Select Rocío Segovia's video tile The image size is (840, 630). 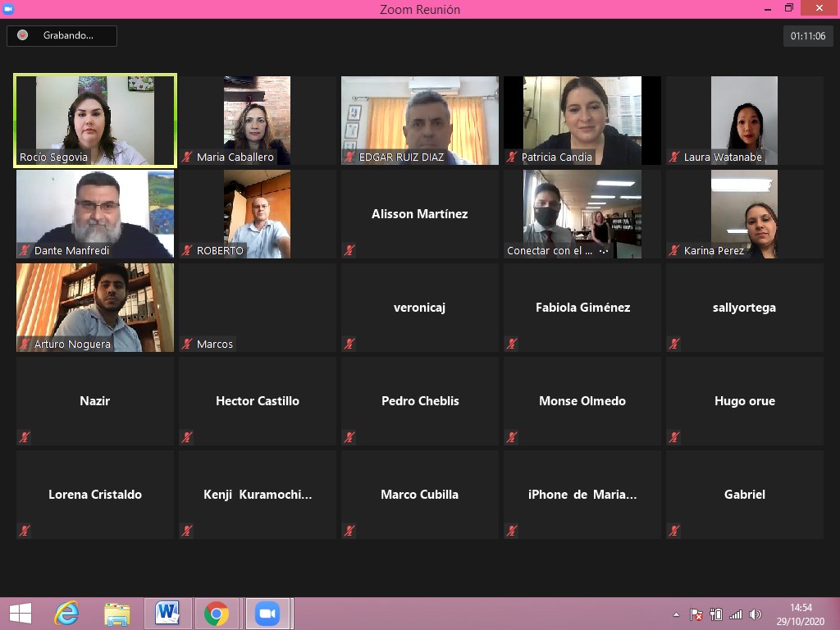coord(95,121)
